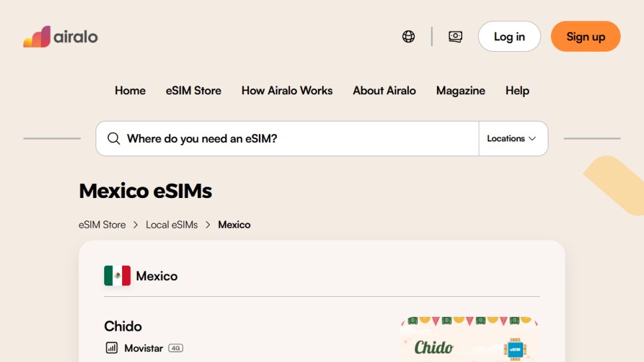644x362 pixels.
Task: Click the Chido eSIM card image
Action: [469, 340]
